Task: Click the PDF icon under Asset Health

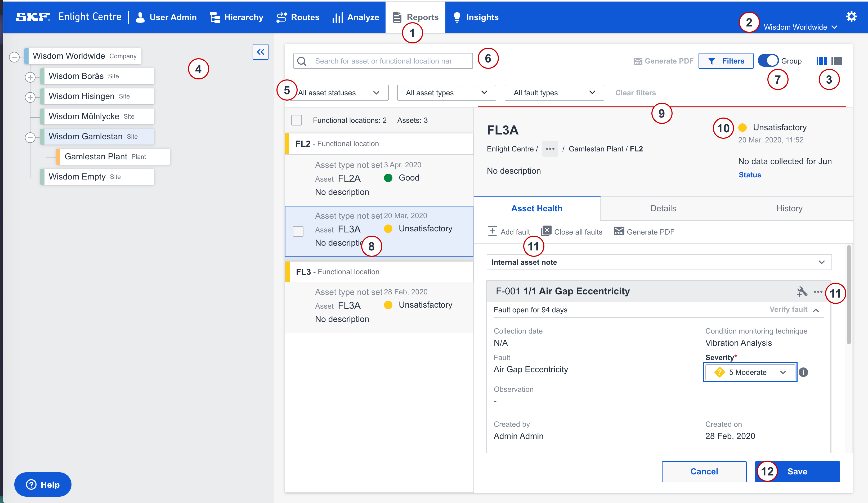Action: (x=619, y=231)
